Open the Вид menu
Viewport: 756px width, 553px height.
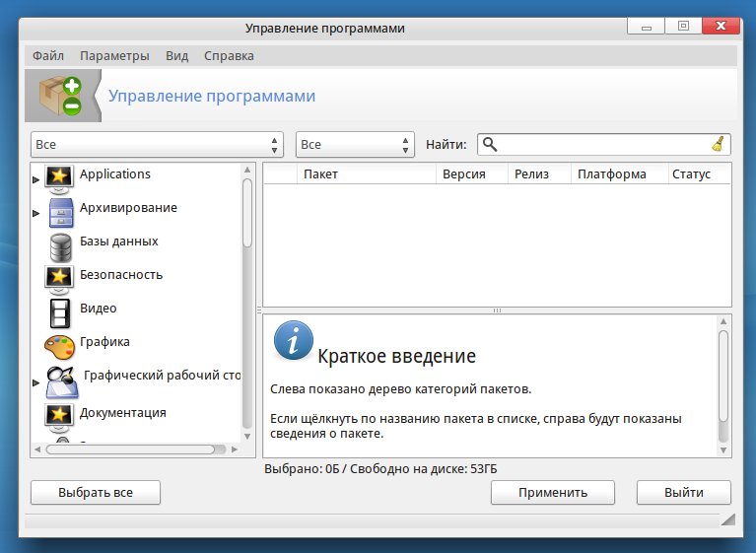click(177, 56)
